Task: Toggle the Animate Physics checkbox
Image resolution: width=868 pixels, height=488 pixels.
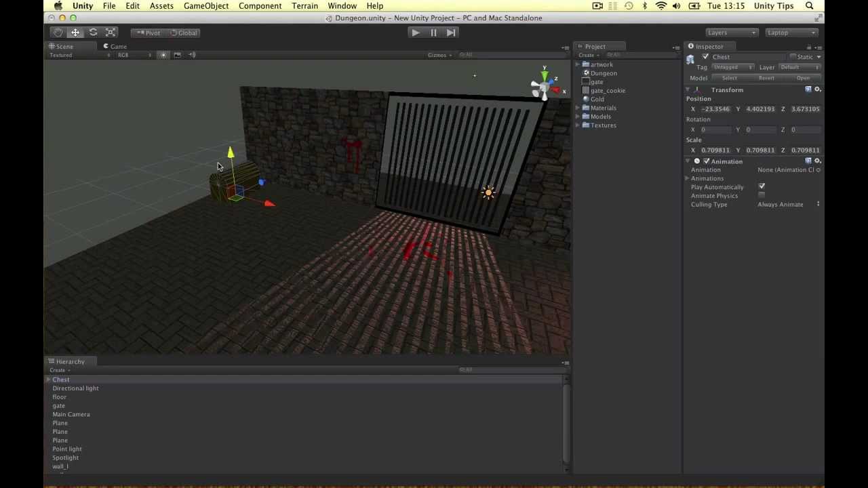Action: (762, 196)
